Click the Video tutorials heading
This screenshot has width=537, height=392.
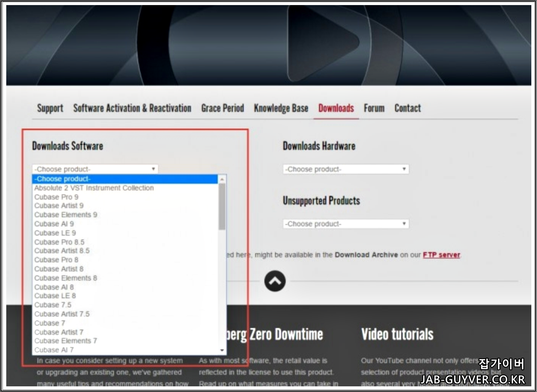(x=397, y=334)
